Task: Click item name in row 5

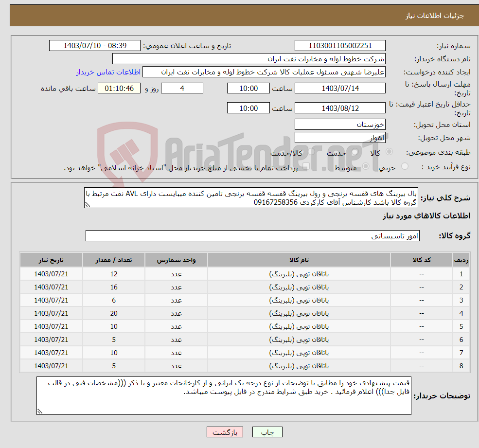Action: point(299,327)
